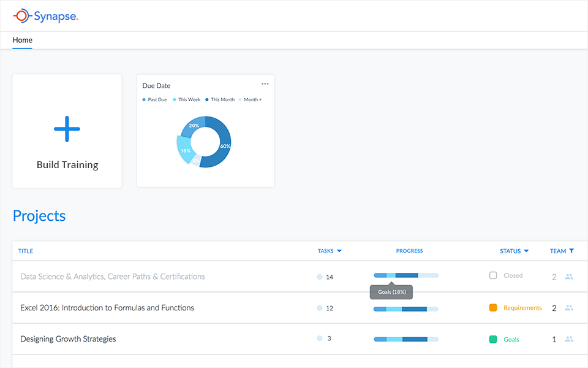Click the Closed status label
This screenshot has height=368, width=588.
pos(513,275)
